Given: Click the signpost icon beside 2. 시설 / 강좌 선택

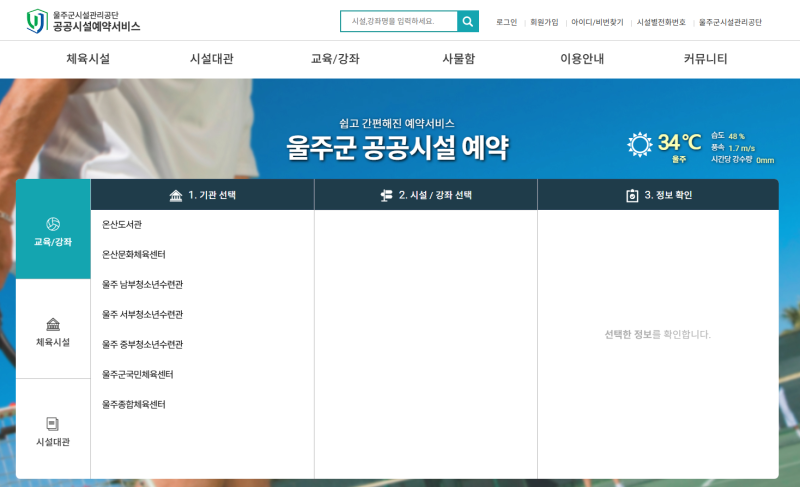Looking at the screenshot, I should click(386, 195).
